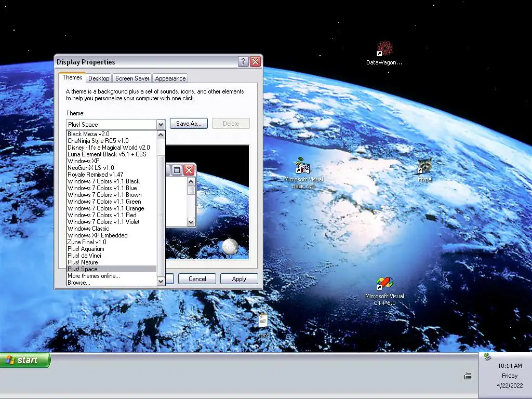Close the Display Properties dialog

[255, 61]
